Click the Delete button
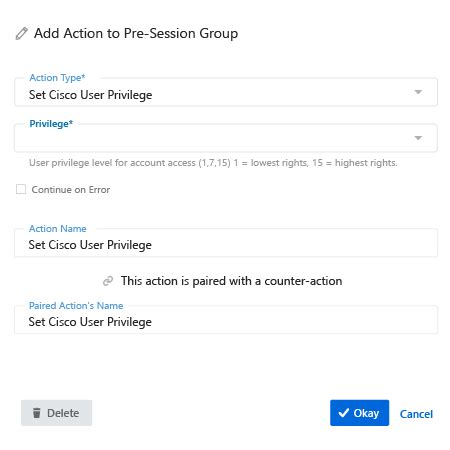The height and width of the screenshot is (450, 450). tap(56, 413)
